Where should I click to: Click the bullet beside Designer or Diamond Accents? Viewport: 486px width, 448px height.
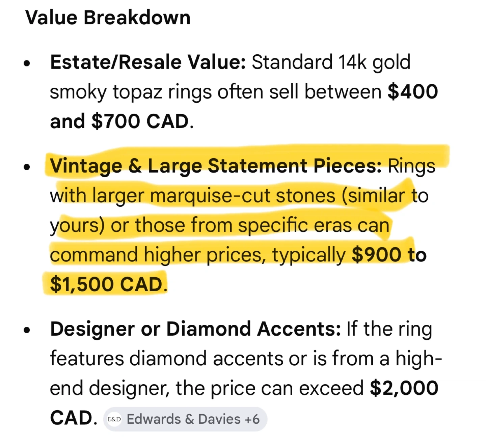27,330
